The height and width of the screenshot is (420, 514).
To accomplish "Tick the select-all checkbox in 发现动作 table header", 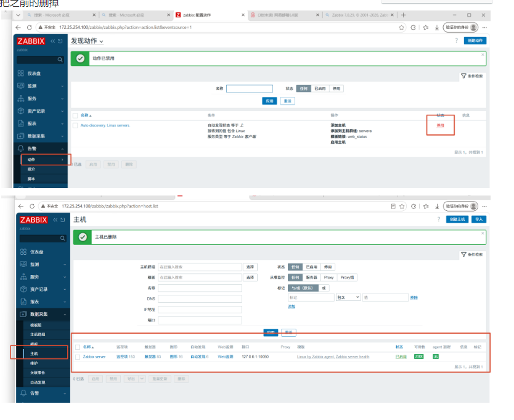I will [75, 115].
